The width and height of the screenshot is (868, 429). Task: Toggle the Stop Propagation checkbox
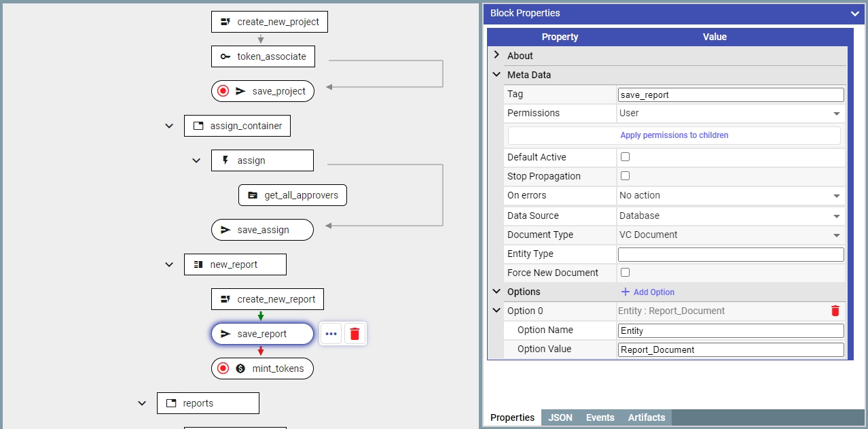[x=626, y=176]
